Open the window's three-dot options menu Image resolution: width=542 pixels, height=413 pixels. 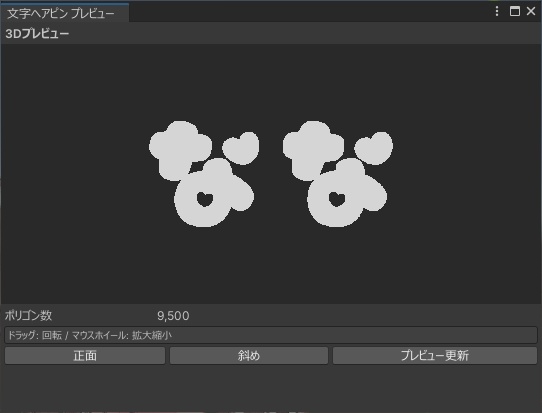tap(497, 11)
